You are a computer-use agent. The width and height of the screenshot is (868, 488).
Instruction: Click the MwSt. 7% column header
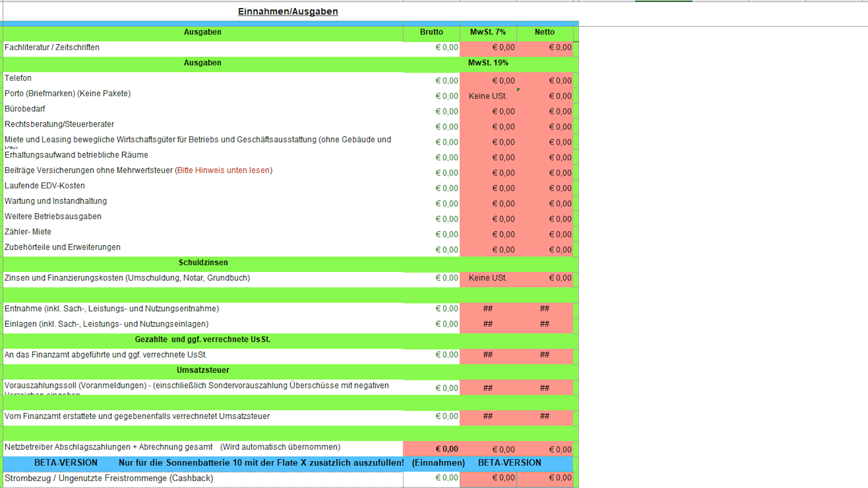pos(488,32)
